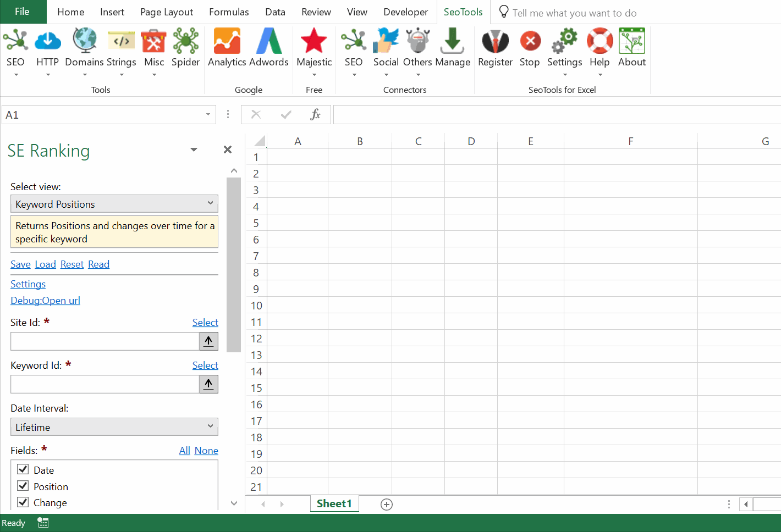
Task: Open SeoTools Settings gears icon
Action: 565,41
